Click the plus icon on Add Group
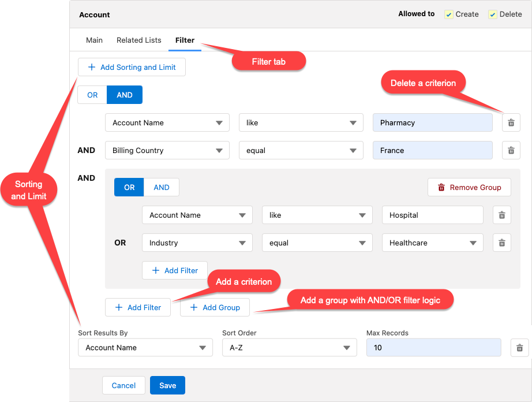 pos(194,307)
